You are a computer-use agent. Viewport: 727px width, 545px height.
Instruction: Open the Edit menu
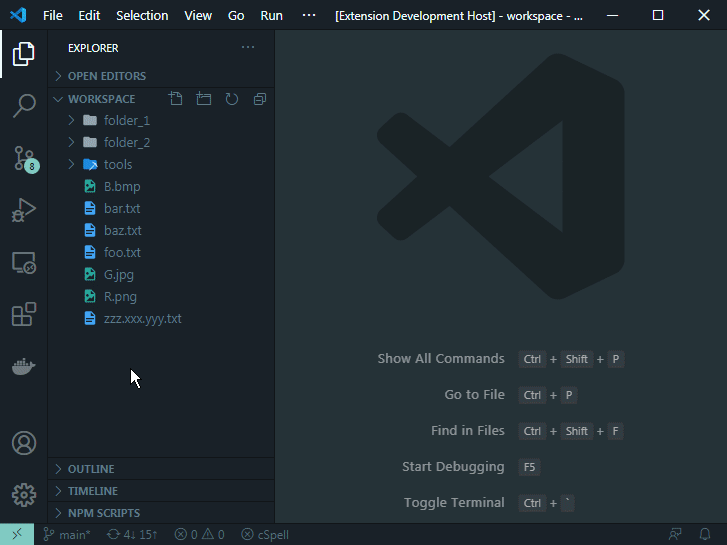(89, 15)
